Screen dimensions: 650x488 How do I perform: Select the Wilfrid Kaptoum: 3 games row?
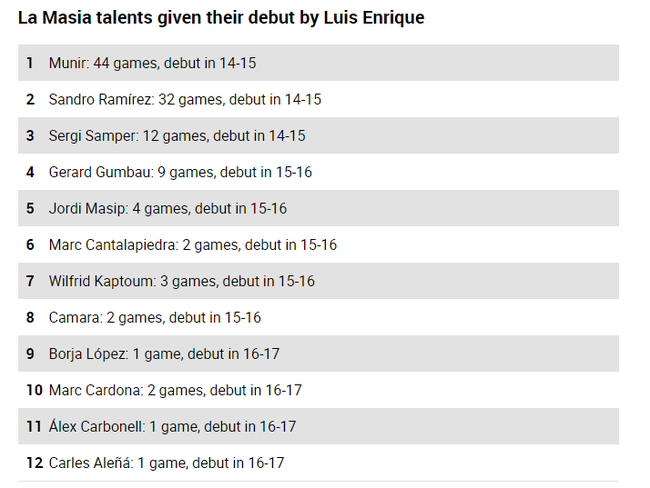(x=181, y=281)
